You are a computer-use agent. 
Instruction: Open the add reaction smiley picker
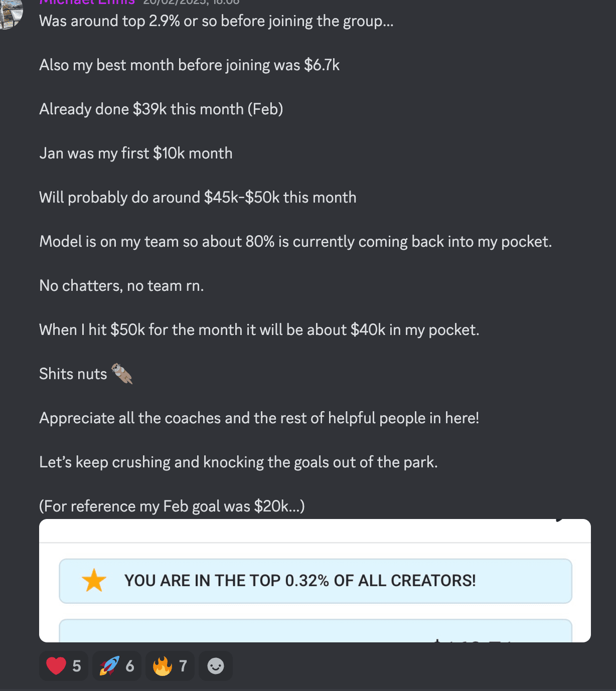point(216,666)
